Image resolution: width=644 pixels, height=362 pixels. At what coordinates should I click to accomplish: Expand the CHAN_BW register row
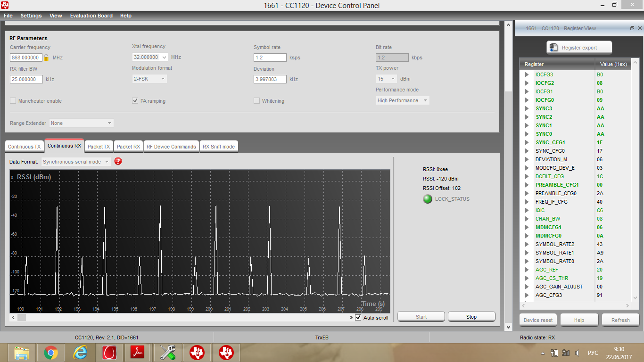(x=527, y=219)
